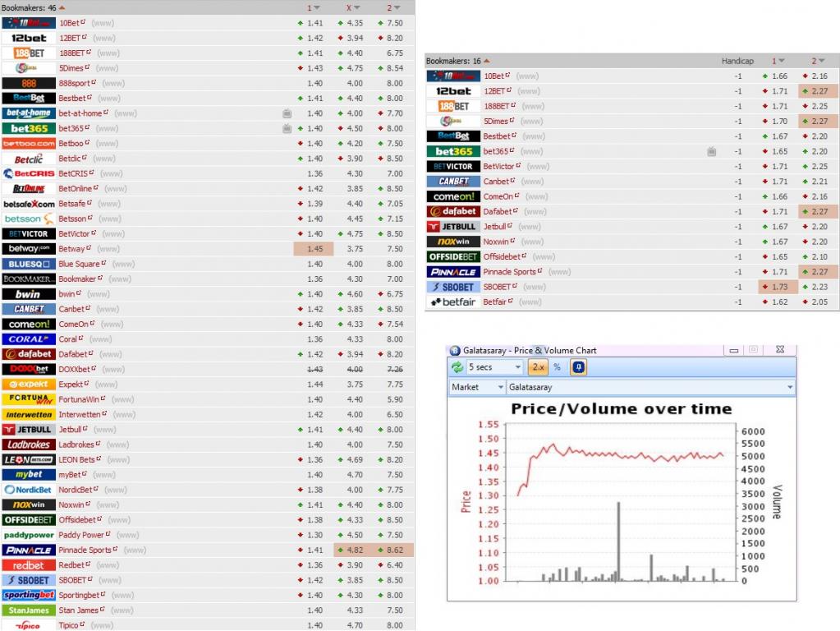Viewport: 840px width, 631px height.
Task: Sort the 46-bookmaker list by column X
Action: click(352, 7)
